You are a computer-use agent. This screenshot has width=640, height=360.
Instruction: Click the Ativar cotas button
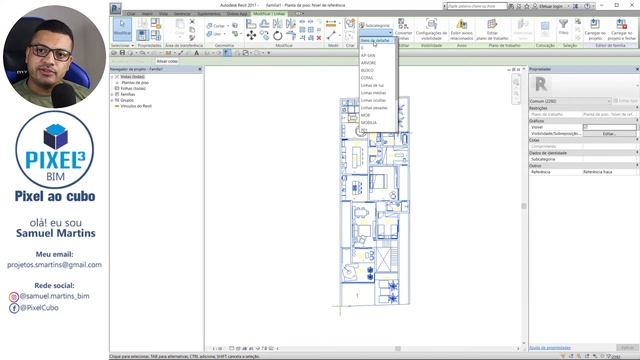pyautogui.click(x=167, y=61)
